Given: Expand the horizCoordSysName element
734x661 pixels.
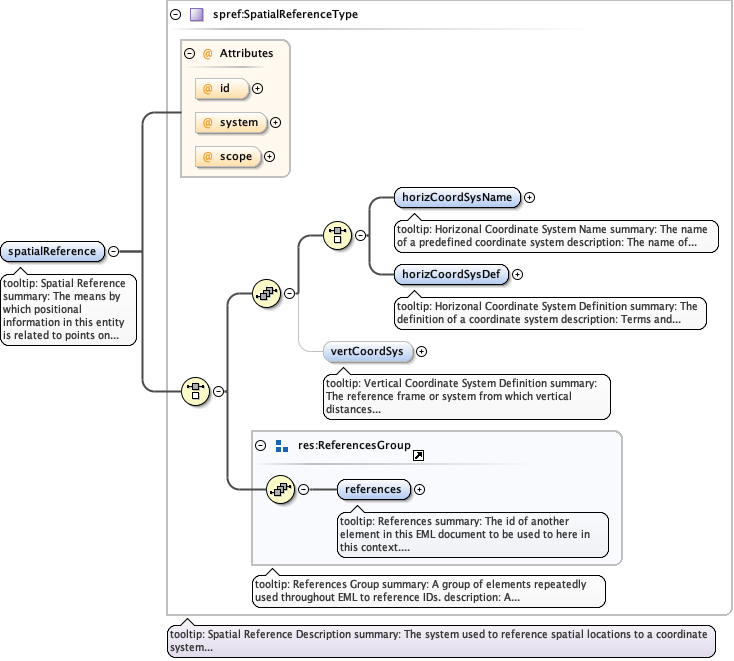Looking at the screenshot, I should point(530,198).
